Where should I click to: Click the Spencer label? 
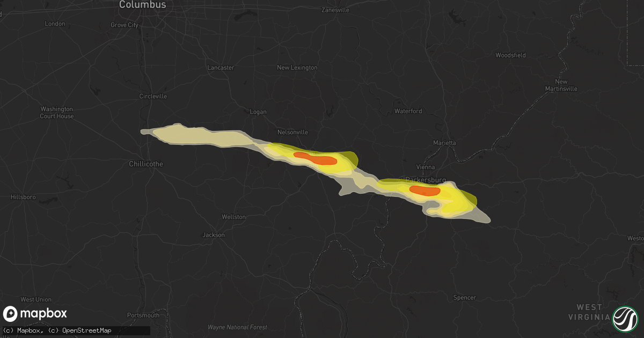click(465, 298)
